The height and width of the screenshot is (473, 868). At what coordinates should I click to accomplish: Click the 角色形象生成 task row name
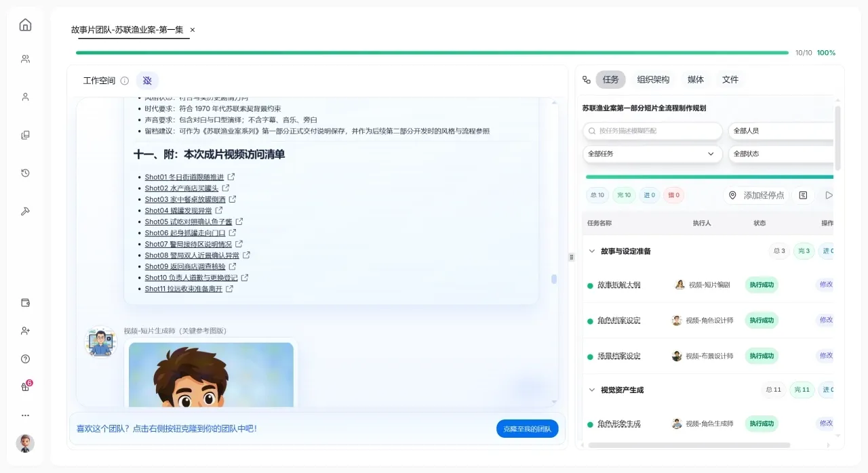[x=618, y=424]
